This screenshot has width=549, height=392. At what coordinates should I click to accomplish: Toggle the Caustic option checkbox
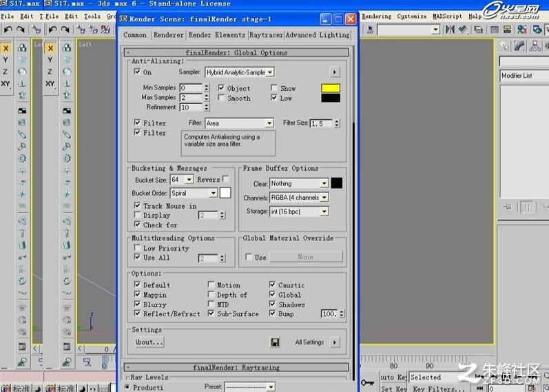pyautogui.click(x=272, y=285)
